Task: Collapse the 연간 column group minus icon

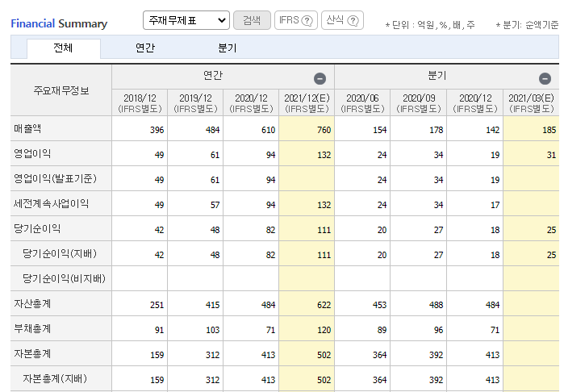Action: pyautogui.click(x=320, y=78)
